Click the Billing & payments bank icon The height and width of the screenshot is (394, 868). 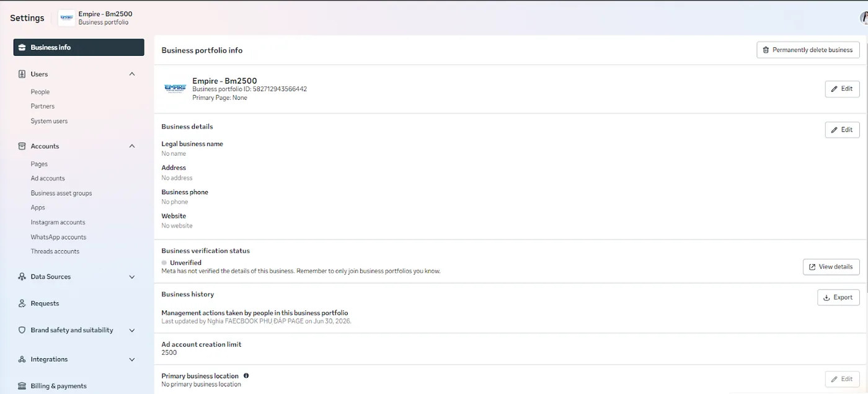click(22, 386)
